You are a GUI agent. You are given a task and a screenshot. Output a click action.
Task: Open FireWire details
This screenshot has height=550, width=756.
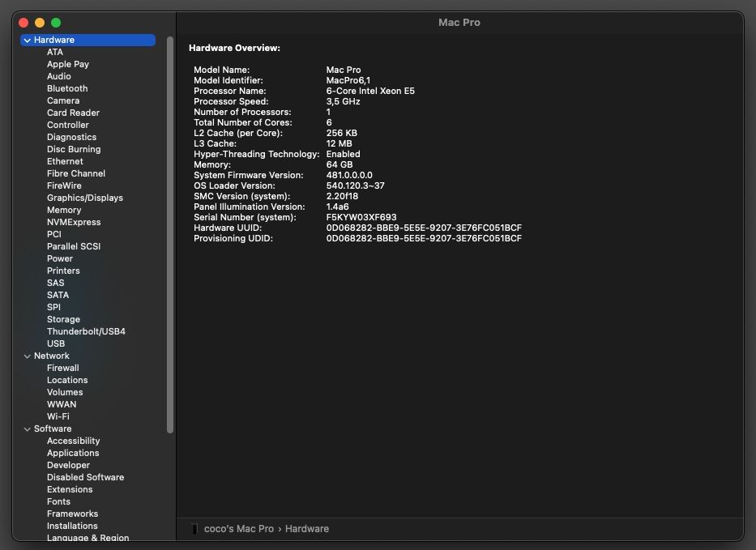click(64, 185)
